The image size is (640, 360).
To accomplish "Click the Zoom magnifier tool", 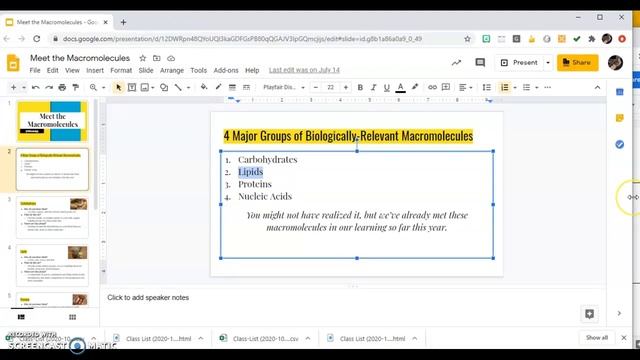I will [x=93, y=87].
